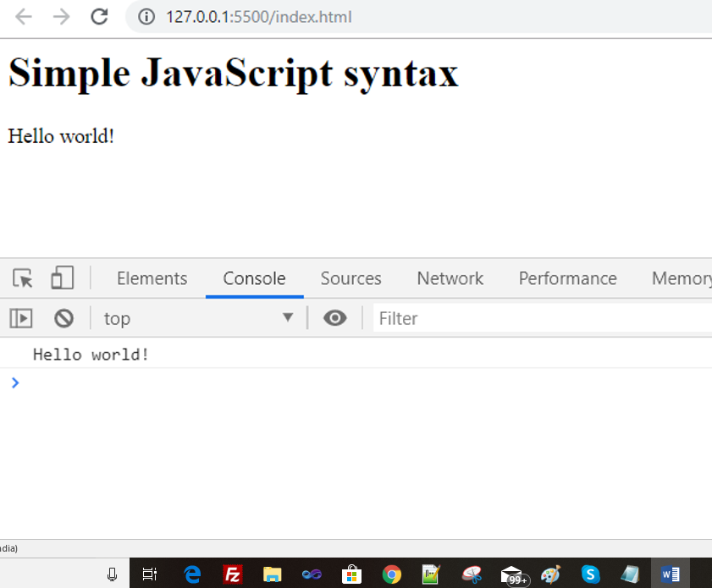Toggle Task View on the taskbar
Image resolution: width=712 pixels, height=588 pixels.
point(149,574)
